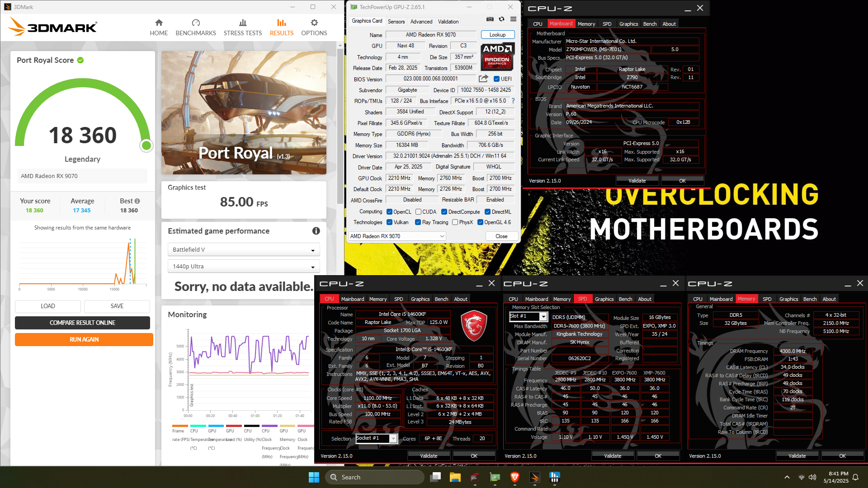Click the Port Royal preview thumbnail
The image size is (868, 488).
(244, 113)
